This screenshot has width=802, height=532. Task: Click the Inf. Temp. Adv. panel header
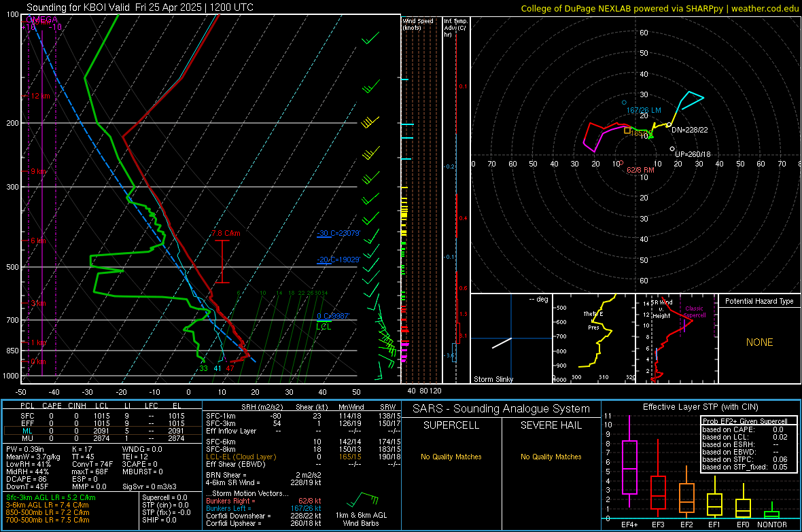(x=455, y=28)
